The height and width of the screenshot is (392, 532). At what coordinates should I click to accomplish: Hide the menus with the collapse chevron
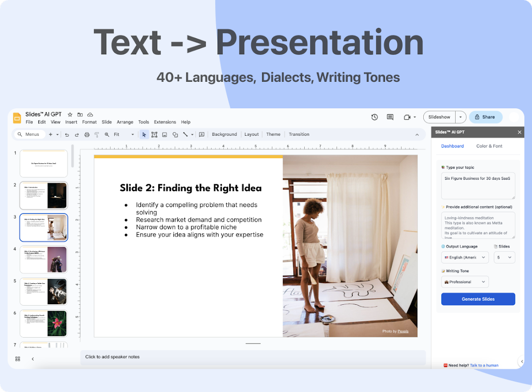(x=417, y=135)
